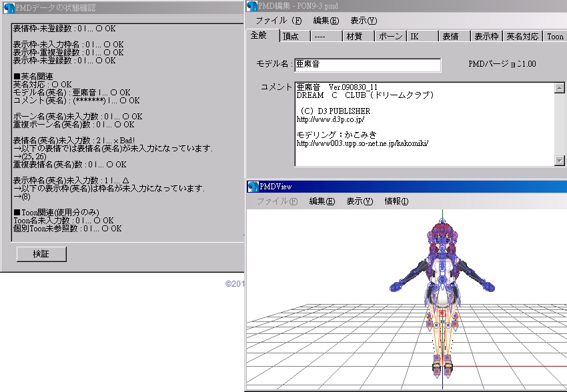
Task: Open the 編集(E) menu in PMDView
Action: [322, 201]
